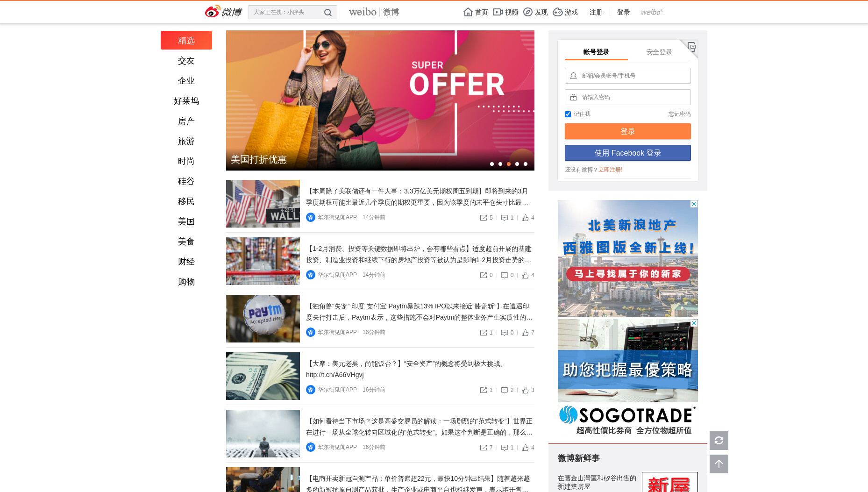
Task: Open the 首页 home icon
Action: tap(468, 12)
